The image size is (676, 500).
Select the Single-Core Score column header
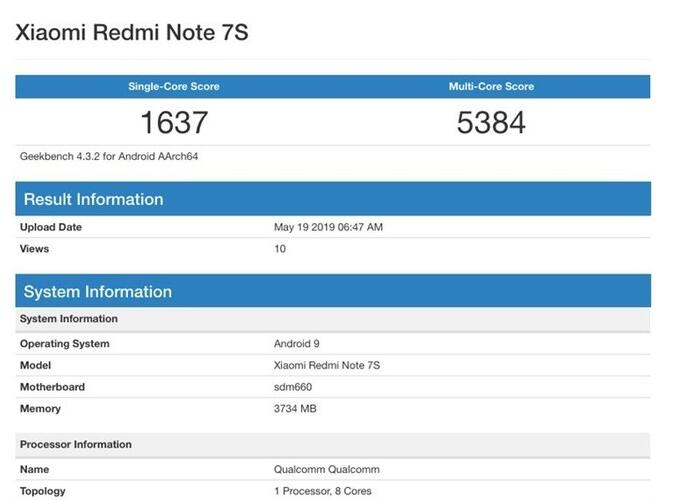[173, 87]
